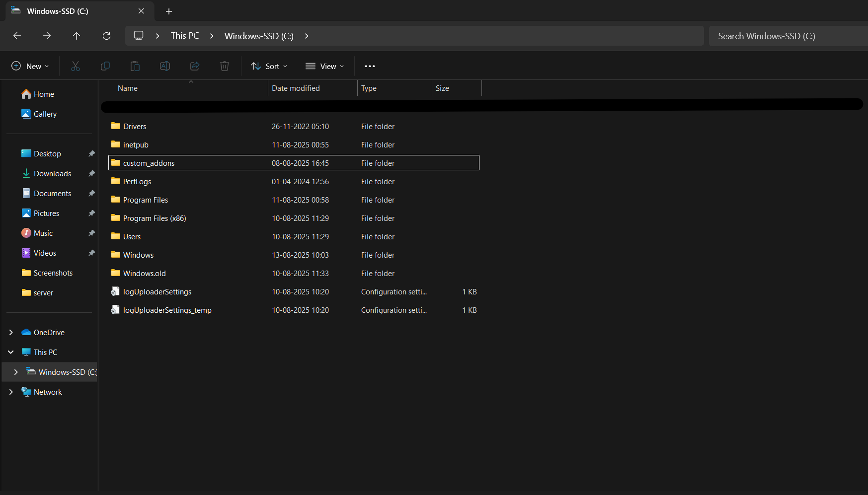Click chevron after This PC breadcrumb
This screenshot has height=495, width=868.
point(212,36)
